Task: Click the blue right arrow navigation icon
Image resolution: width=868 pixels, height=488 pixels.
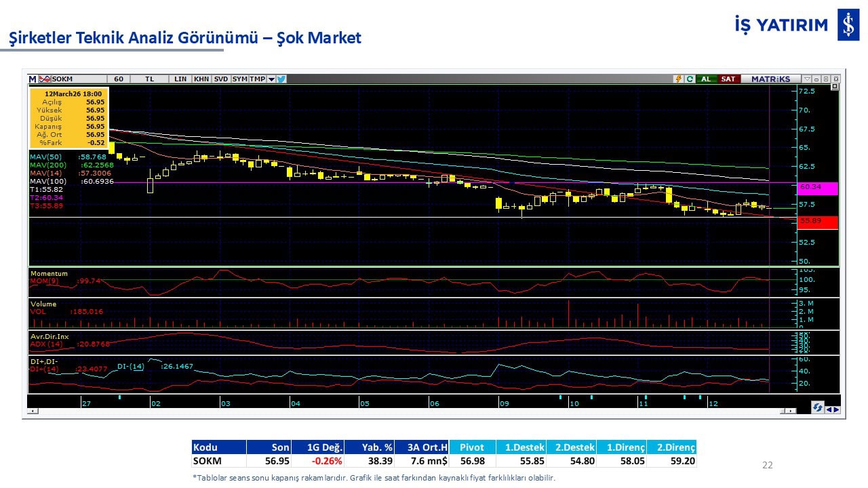Action: [837, 409]
